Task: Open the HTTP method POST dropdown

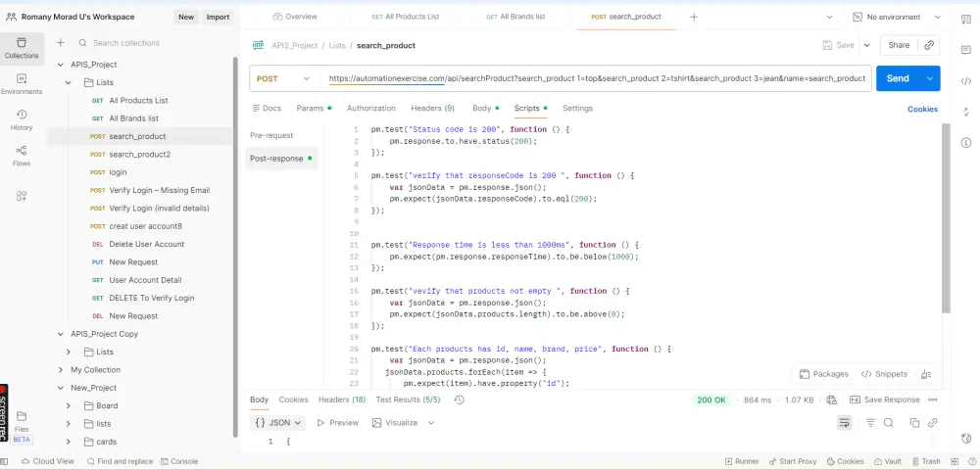Action: click(x=283, y=78)
